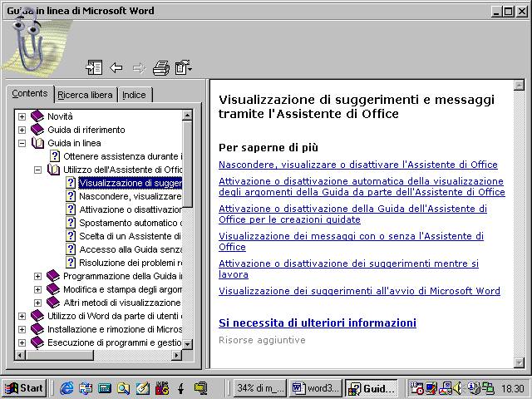Follow link Visualizzazione dei messaggi con o senza l'Assistente
The image size is (532, 399).
[x=351, y=241]
